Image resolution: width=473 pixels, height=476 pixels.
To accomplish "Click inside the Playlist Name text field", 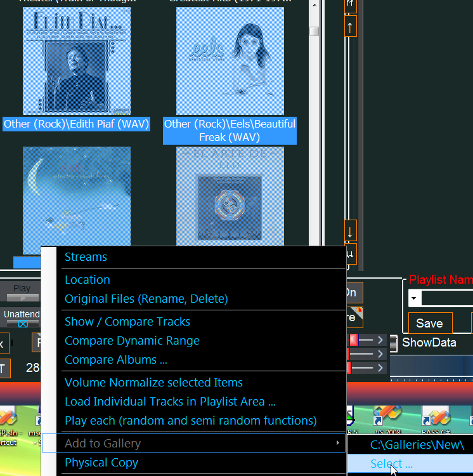I will [447, 298].
